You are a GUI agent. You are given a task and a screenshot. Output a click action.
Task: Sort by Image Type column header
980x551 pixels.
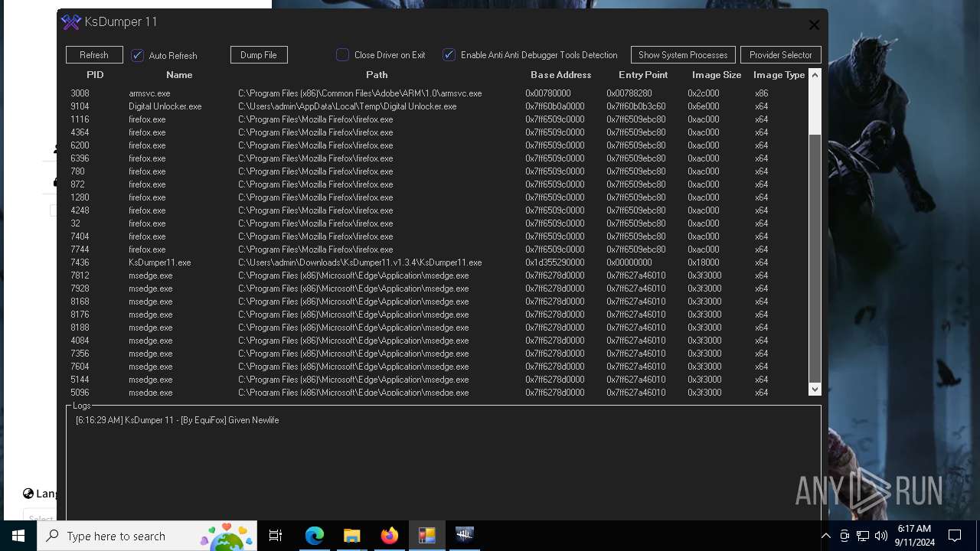tap(779, 75)
